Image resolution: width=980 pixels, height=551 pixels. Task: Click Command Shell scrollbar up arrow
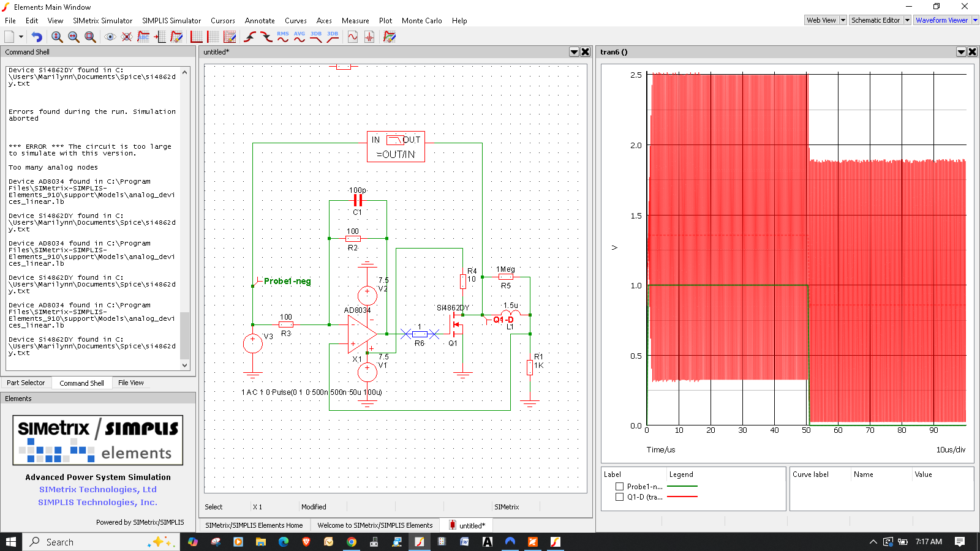(x=185, y=72)
